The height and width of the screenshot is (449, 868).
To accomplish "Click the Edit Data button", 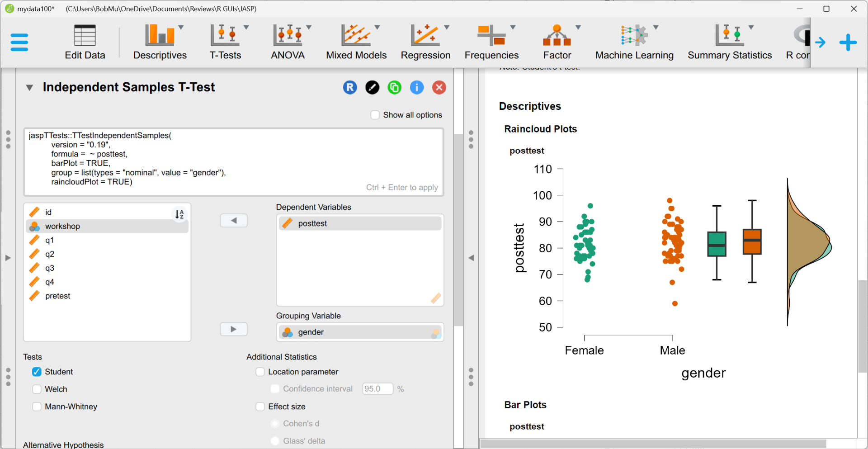I will click(85, 43).
